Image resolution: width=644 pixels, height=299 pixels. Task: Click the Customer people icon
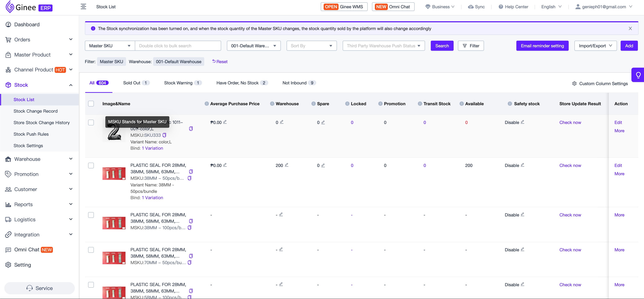[x=8, y=189]
